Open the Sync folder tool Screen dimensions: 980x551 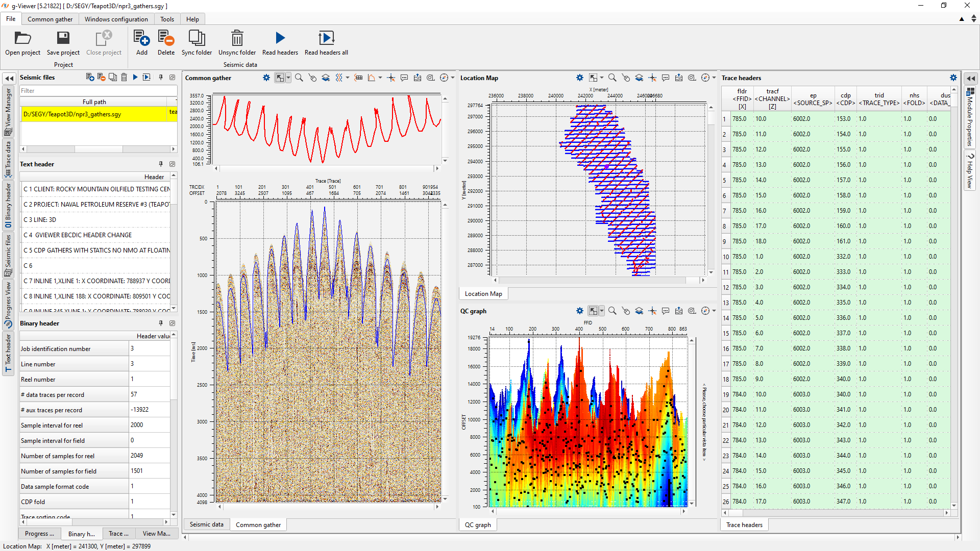[197, 43]
